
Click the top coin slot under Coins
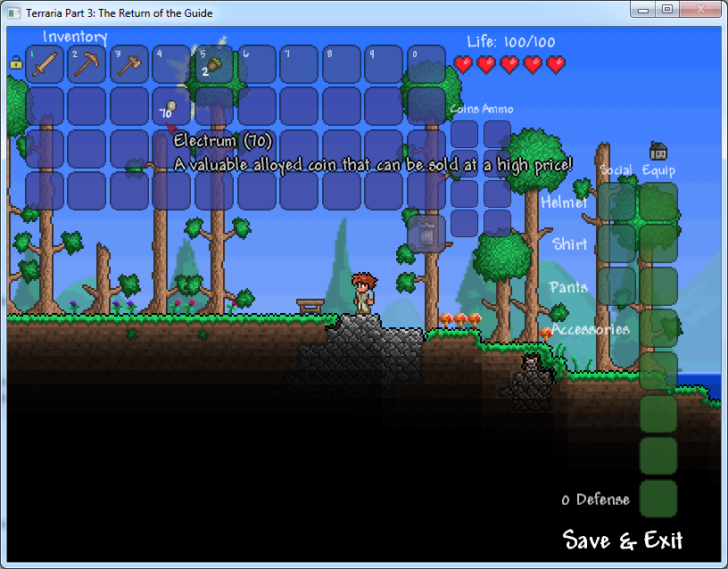(464, 134)
